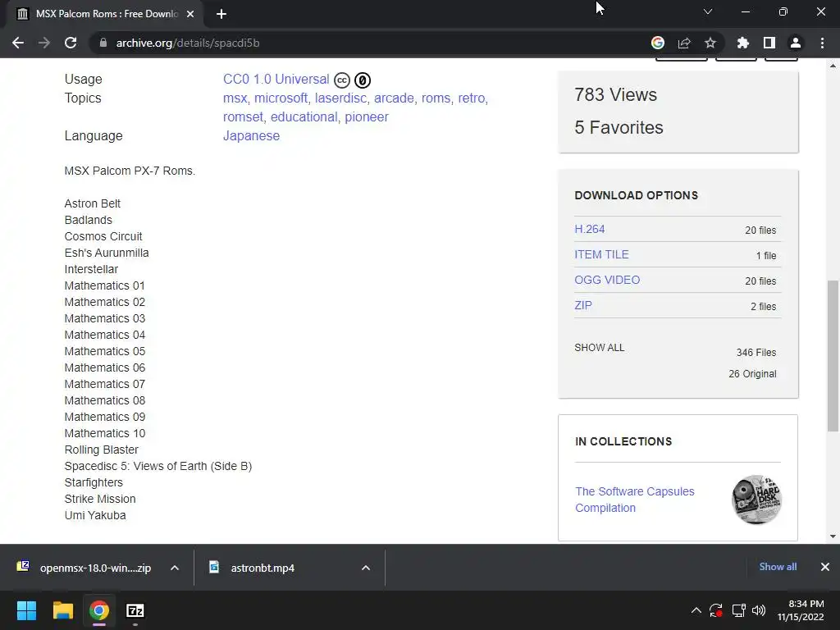
Task: Click Show all downloads
Action: click(778, 567)
